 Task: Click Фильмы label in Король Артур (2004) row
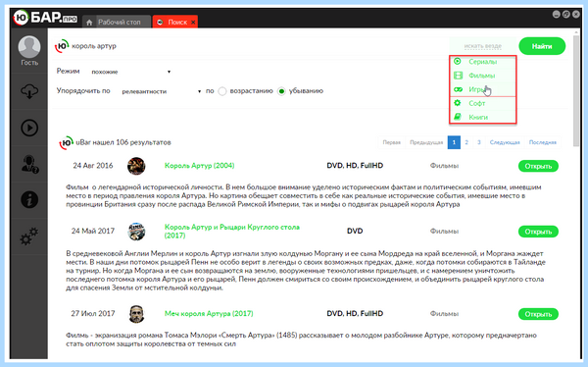(444, 166)
